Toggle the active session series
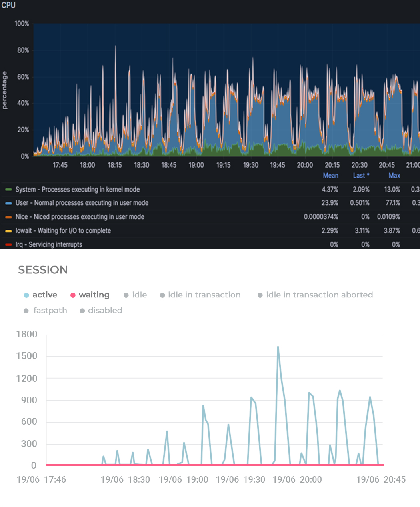The image size is (420, 507). coord(45,295)
